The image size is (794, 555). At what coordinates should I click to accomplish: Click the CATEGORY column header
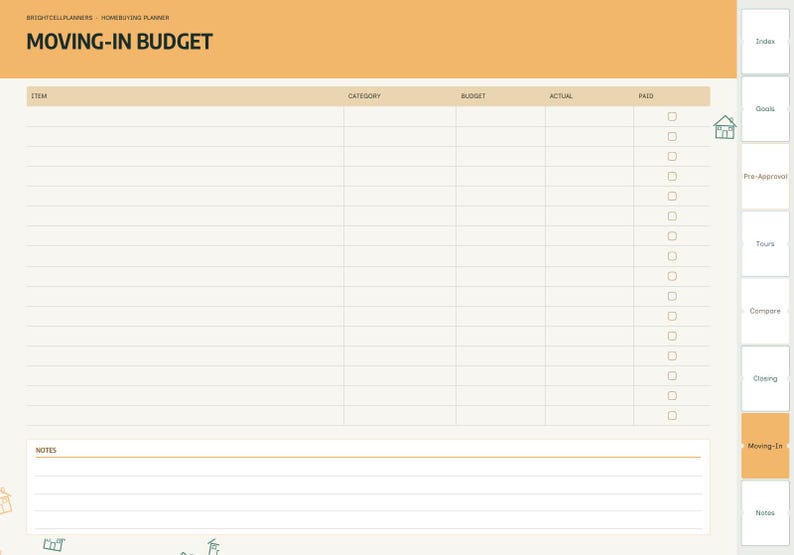coord(364,96)
